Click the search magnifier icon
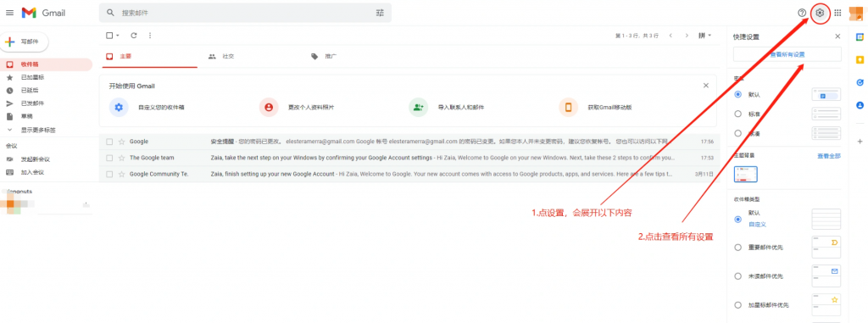This screenshot has height=323, width=868. pyautogui.click(x=111, y=13)
